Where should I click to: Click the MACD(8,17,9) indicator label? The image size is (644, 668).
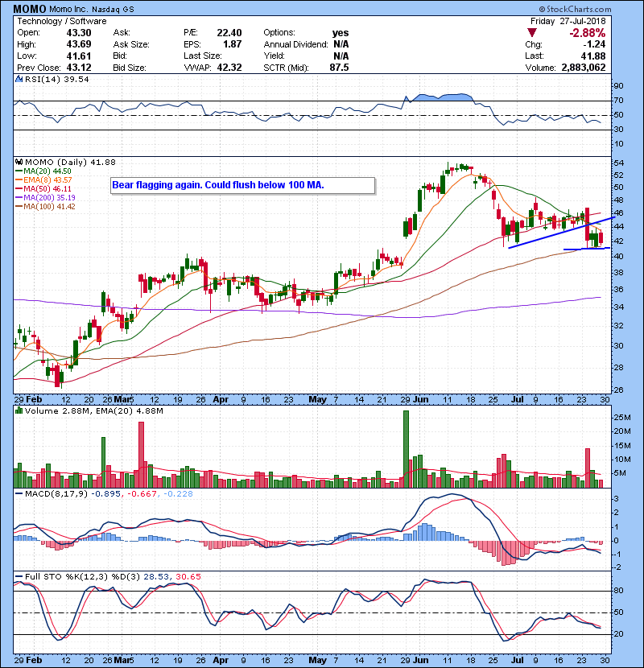click(x=56, y=494)
